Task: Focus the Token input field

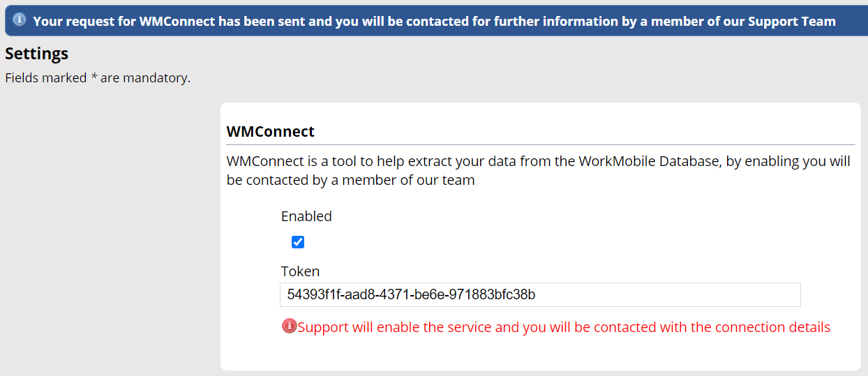Action: (539, 294)
